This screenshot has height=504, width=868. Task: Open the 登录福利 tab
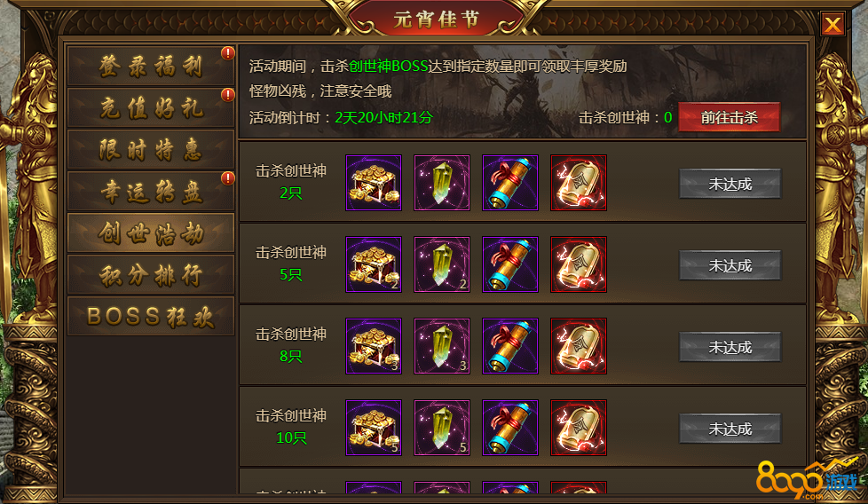151,66
